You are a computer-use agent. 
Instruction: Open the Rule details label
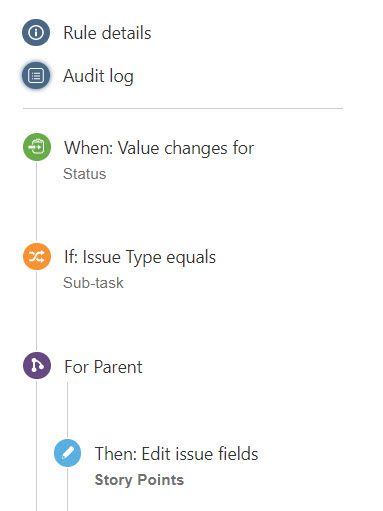tap(107, 33)
